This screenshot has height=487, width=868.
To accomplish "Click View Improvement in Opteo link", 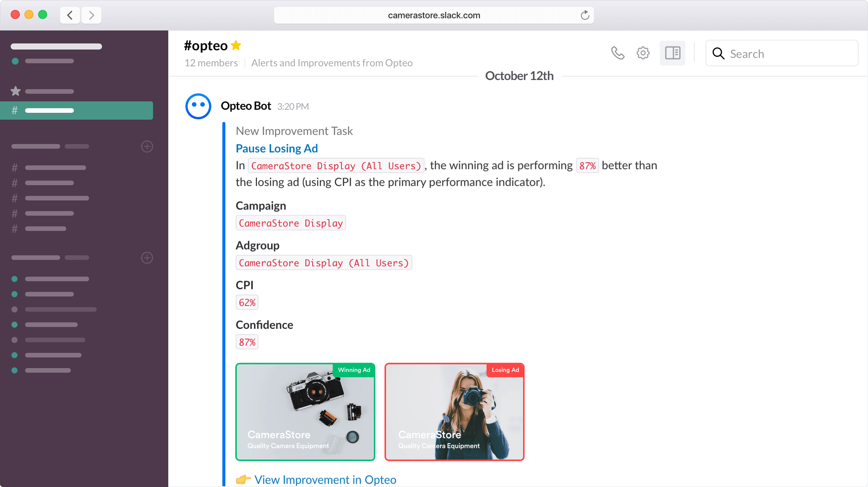I will pyautogui.click(x=325, y=479).
